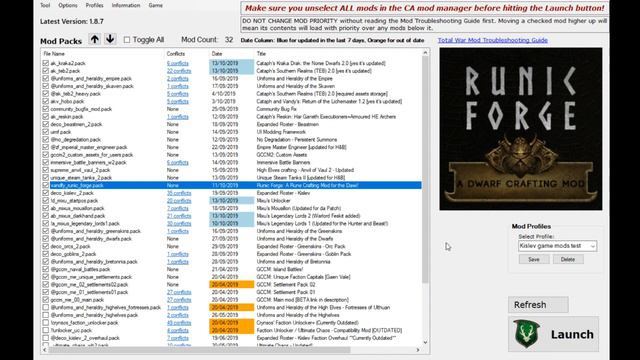The height and width of the screenshot is (360, 640).
Task: Click the horizontal scrollbar of mod list
Action: click(199, 350)
